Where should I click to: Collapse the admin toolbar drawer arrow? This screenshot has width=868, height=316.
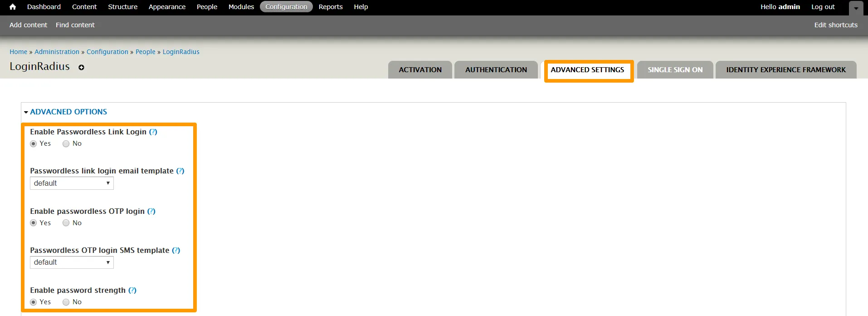(x=856, y=8)
